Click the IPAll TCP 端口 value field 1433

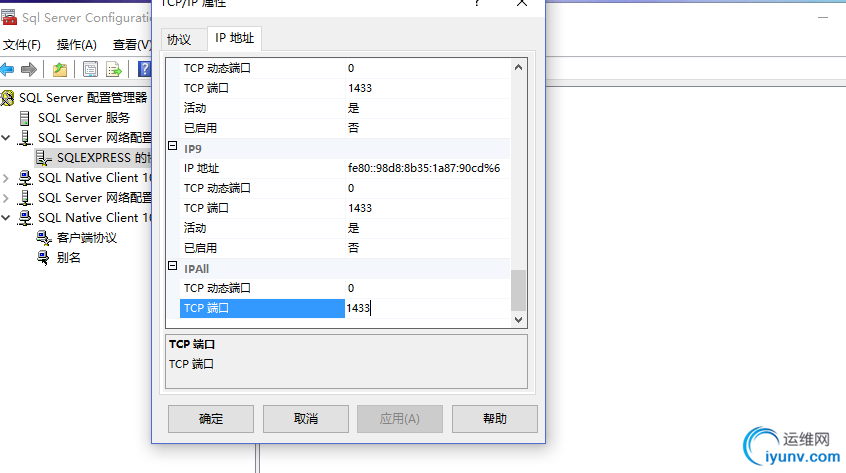pyautogui.click(x=427, y=309)
